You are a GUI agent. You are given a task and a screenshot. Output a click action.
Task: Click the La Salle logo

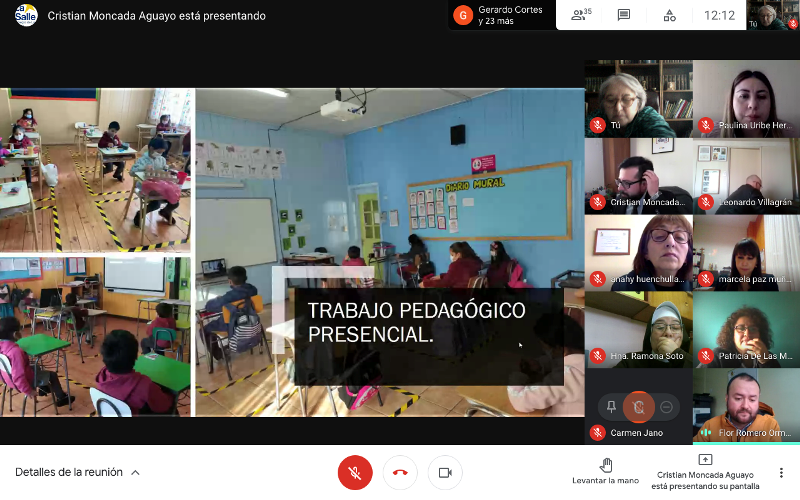tap(26, 15)
